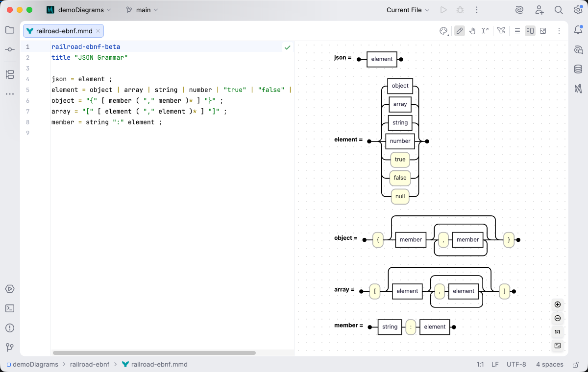Click 'string' box in member diagram
This screenshot has width=588, height=372.
[390, 327]
